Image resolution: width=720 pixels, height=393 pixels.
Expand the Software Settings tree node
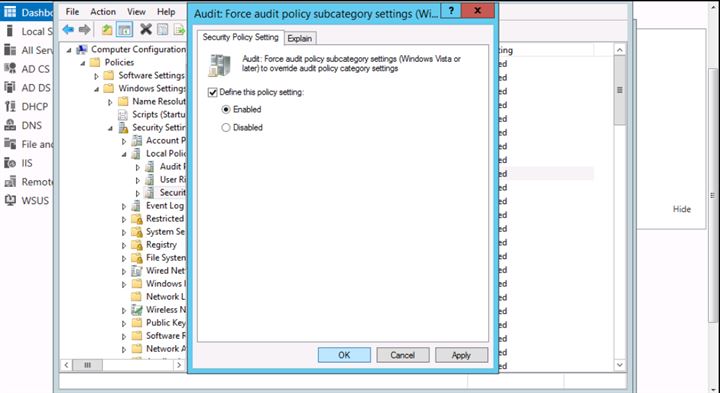tap(96, 76)
